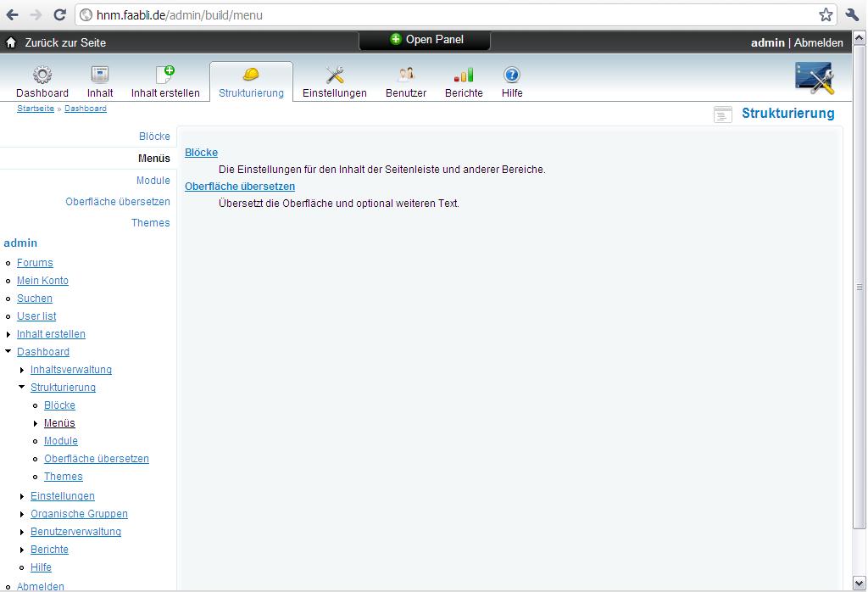868x592 pixels.
Task: Click the browser wrench menu icon
Action: point(852,14)
